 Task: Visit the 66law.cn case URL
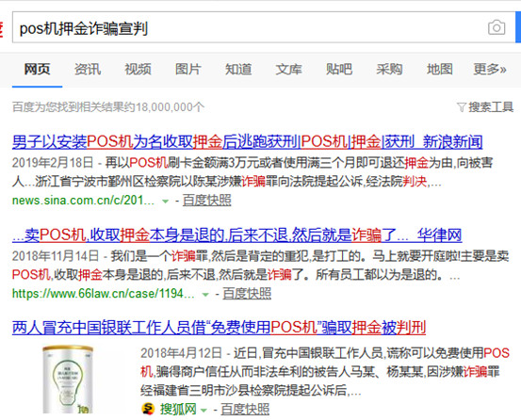pyautogui.click(x=104, y=294)
